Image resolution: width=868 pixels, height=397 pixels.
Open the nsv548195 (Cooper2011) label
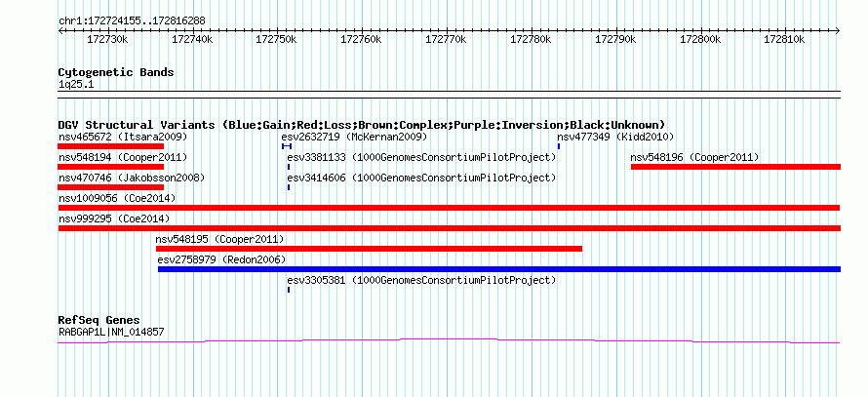tap(220, 239)
